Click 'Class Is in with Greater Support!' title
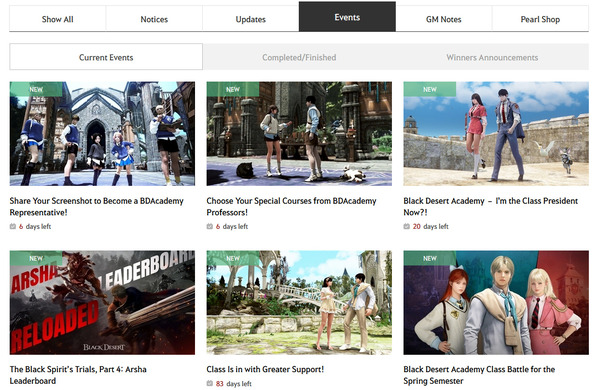Viewport: 599px width, 390px height. [x=265, y=369]
